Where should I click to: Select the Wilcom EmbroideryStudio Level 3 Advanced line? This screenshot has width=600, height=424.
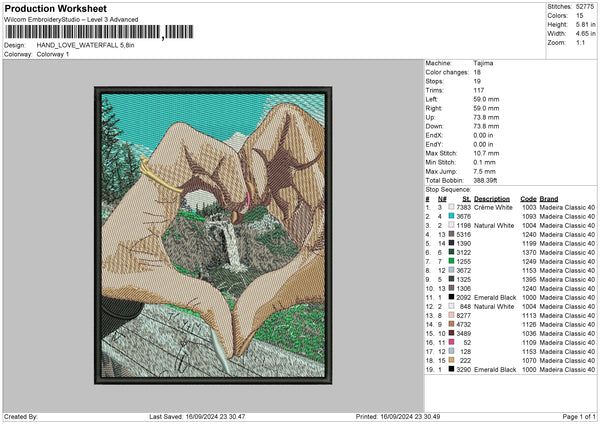click(71, 20)
